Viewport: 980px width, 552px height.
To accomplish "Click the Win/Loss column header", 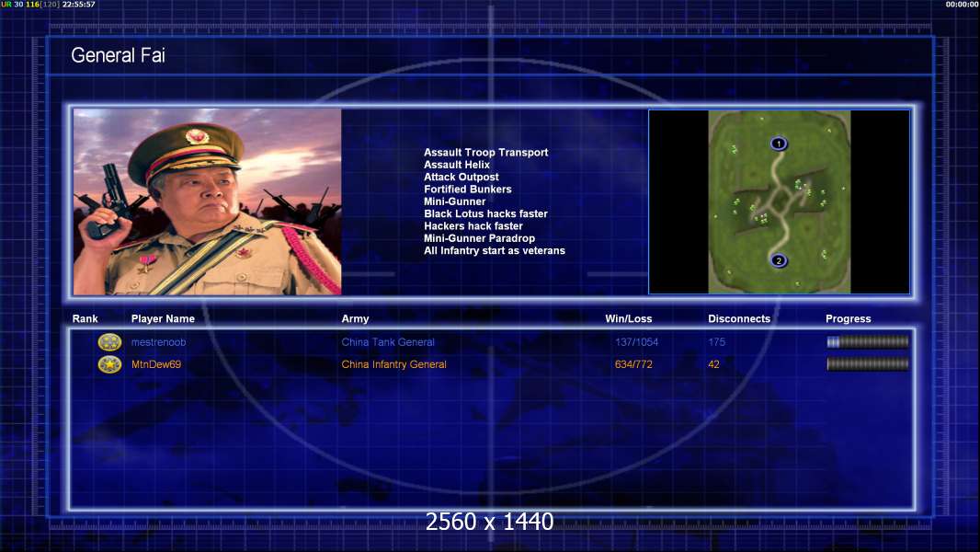I will click(628, 319).
